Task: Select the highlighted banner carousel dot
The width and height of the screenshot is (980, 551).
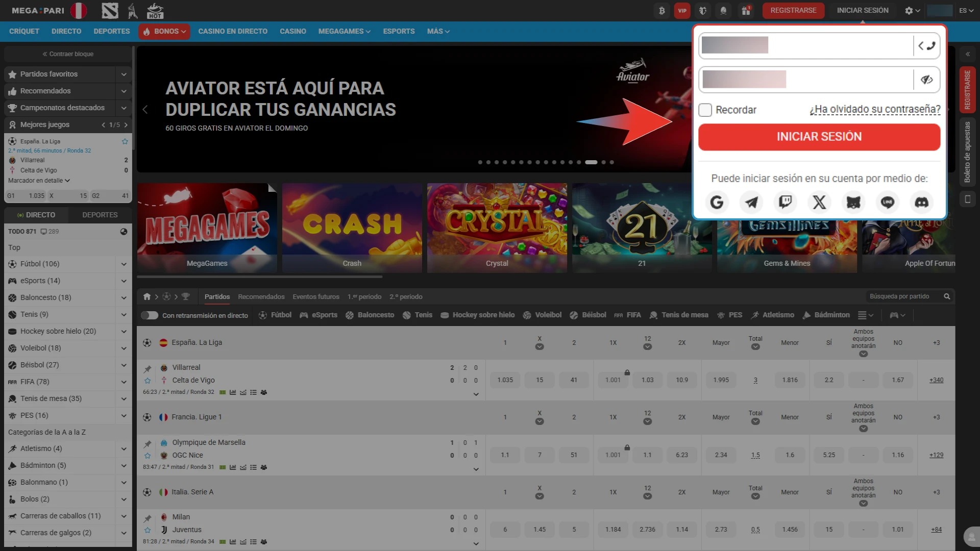Action: click(591, 162)
